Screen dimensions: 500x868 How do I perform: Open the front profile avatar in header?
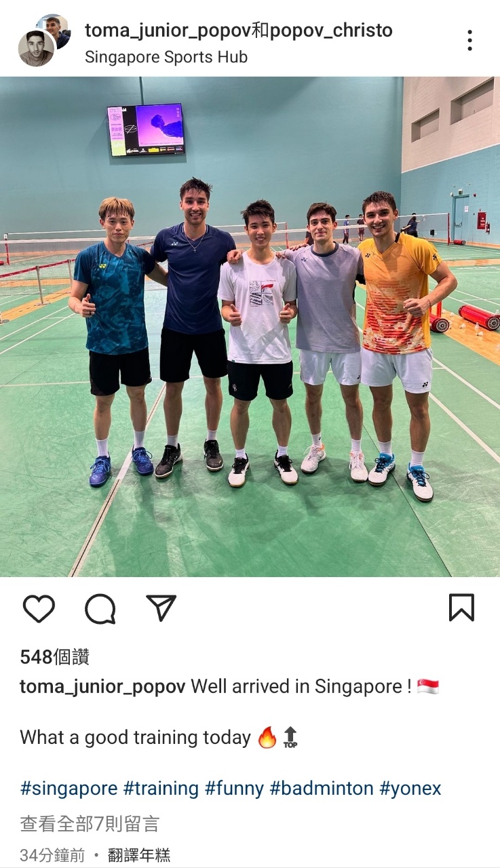[x=36, y=49]
